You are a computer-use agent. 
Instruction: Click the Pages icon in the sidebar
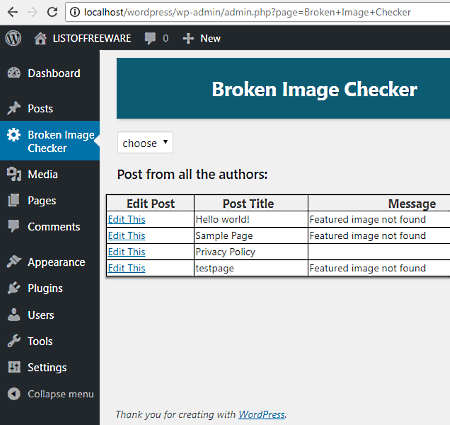click(x=14, y=200)
